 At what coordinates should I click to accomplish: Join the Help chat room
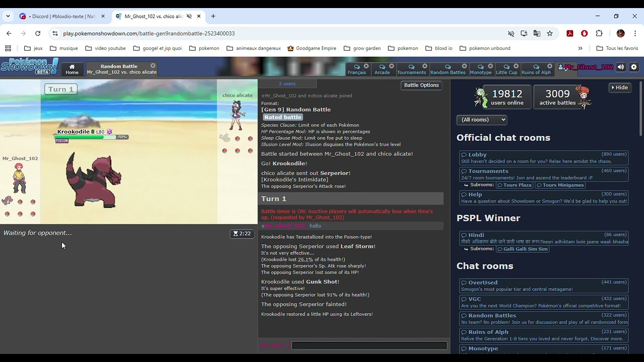543,198
